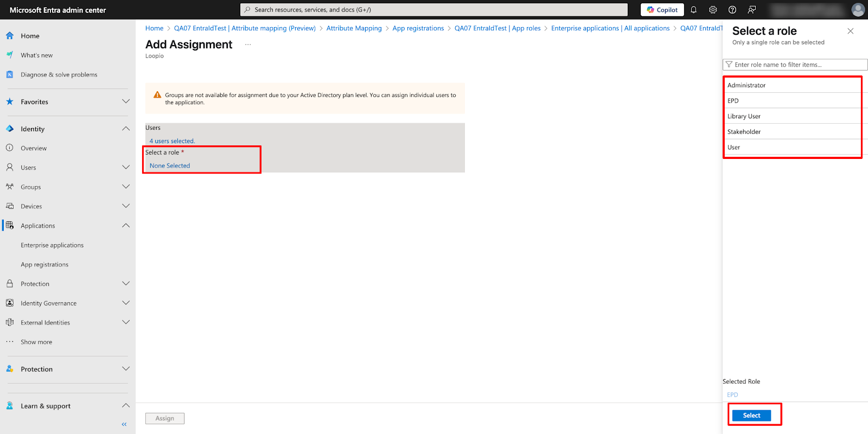Click the None Selected role link

pyautogui.click(x=170, y=166)
